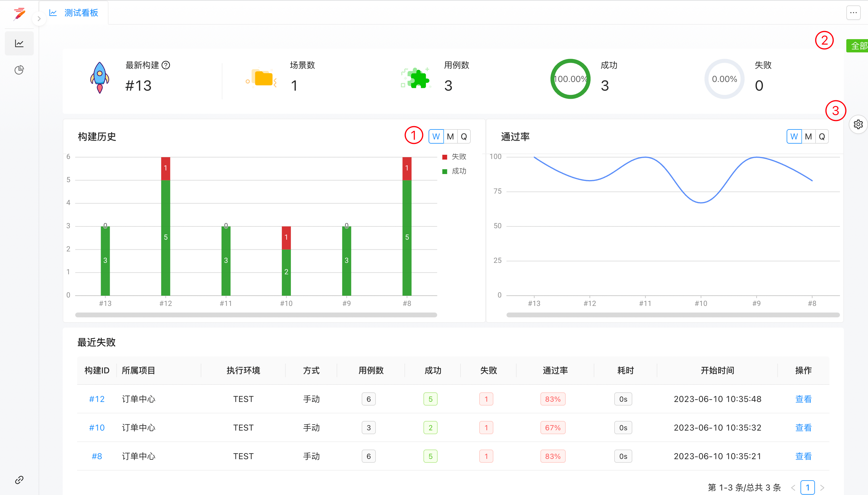Toggle the red 失败 legend swatch
The height and width of the screenshot is (495, 868).
444,157
